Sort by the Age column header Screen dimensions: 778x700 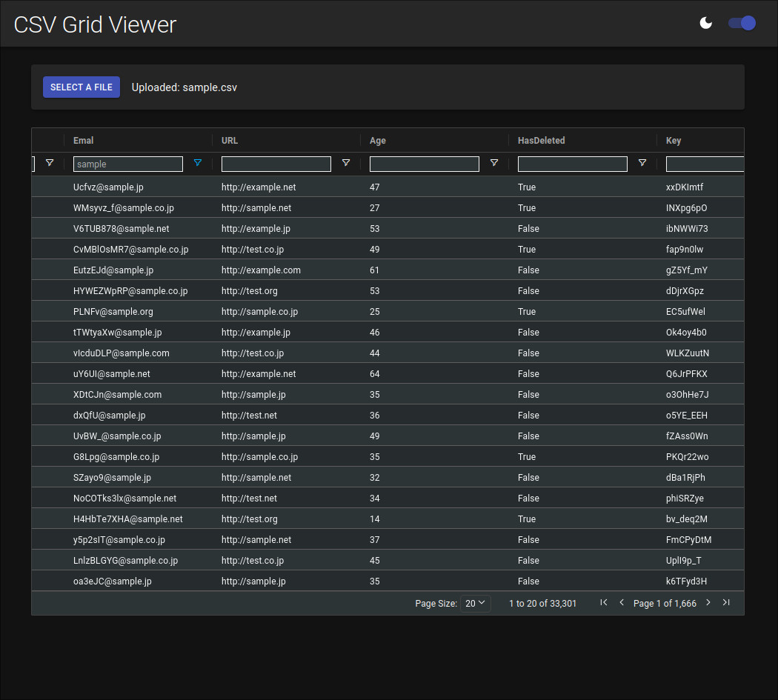[378, 141]
